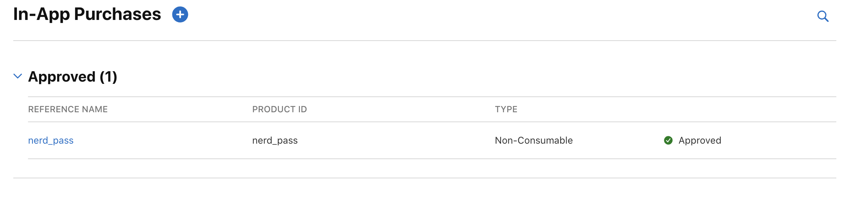Click the word Purchases in the title
868x209 pixels.
[118, 14]
